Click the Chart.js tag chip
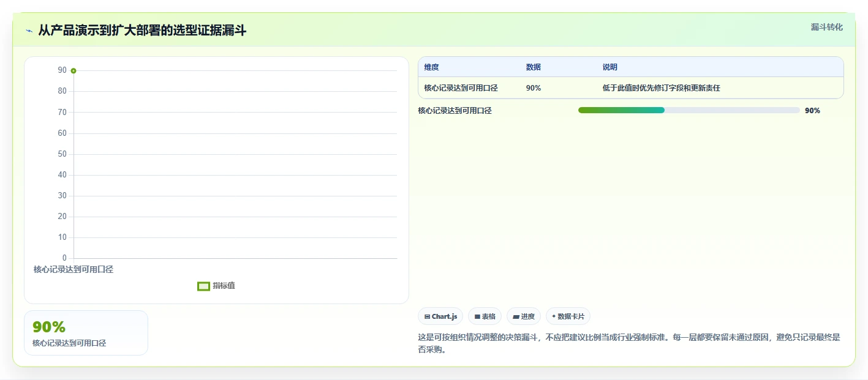 [440, 316]
